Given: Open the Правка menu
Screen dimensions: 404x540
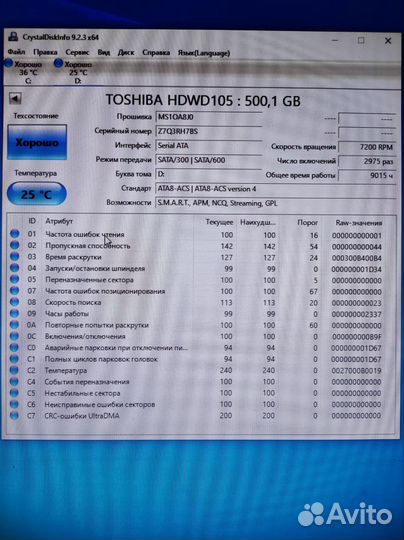Looking at the screenshot, I should 45,52.
